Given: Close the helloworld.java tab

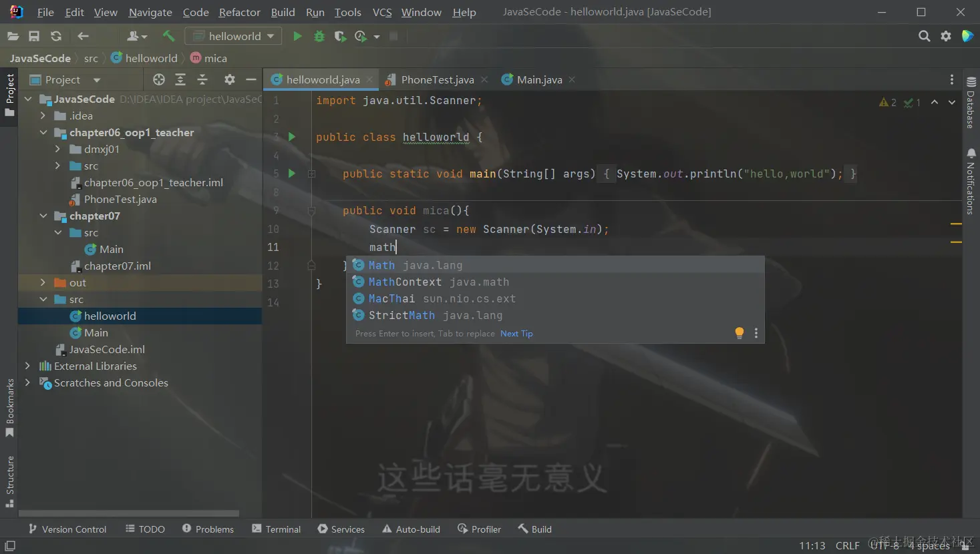Looking at the screenshot, I should pos(369,79).
